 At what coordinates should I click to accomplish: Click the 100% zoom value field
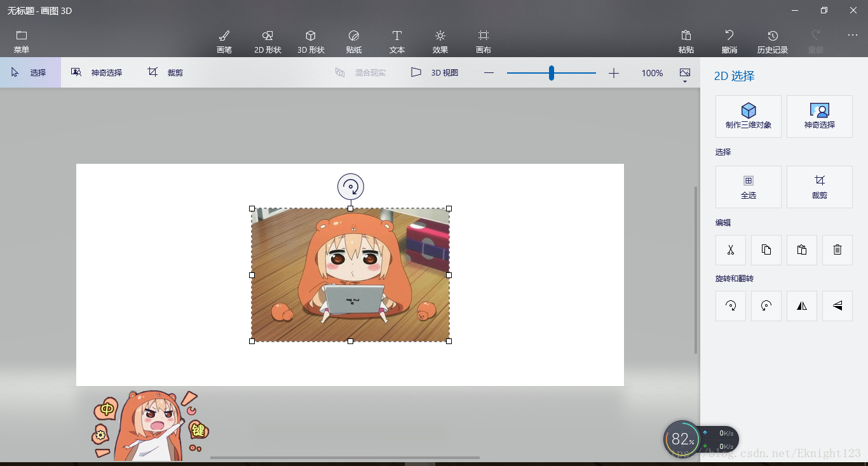(652, 73)
